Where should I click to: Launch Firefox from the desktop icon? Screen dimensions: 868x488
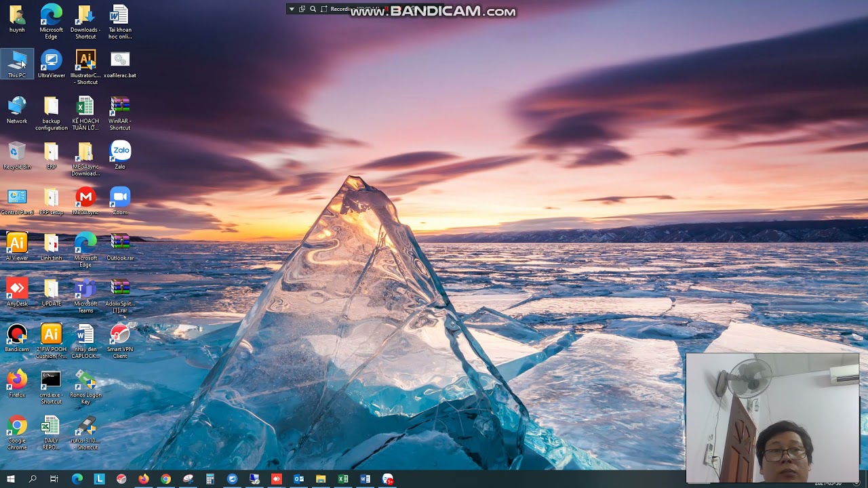tap(17, 384)
